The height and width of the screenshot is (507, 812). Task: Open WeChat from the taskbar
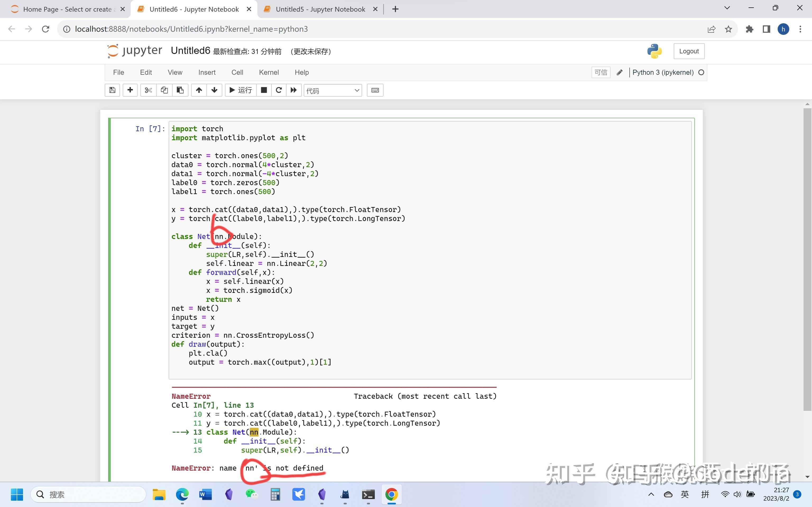(251, 494)
